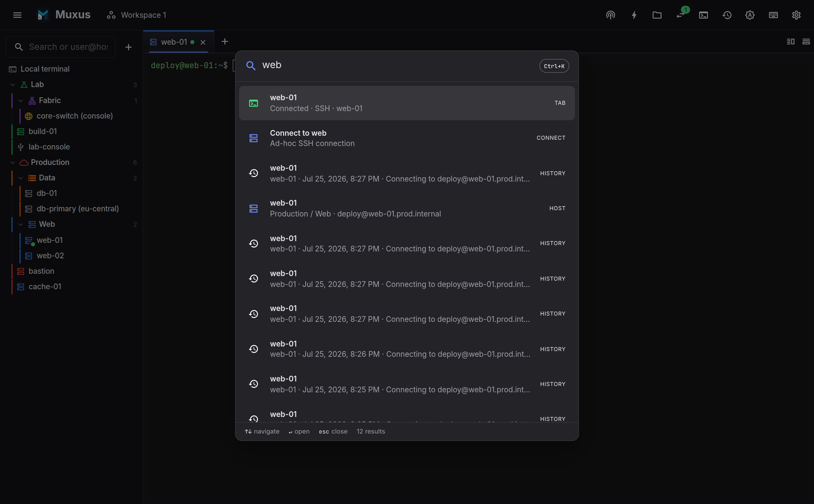Click the server icon of the web-01 HOST result

254,209
